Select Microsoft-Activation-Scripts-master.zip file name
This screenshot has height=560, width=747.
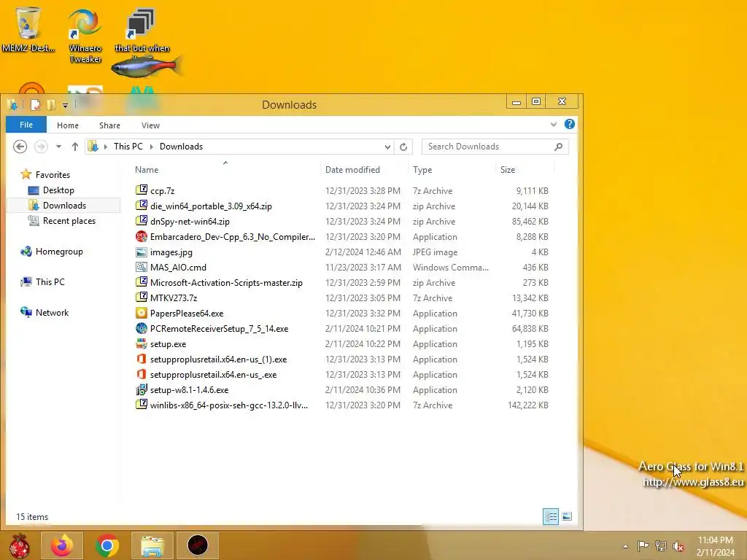click(x=226, y=283)
